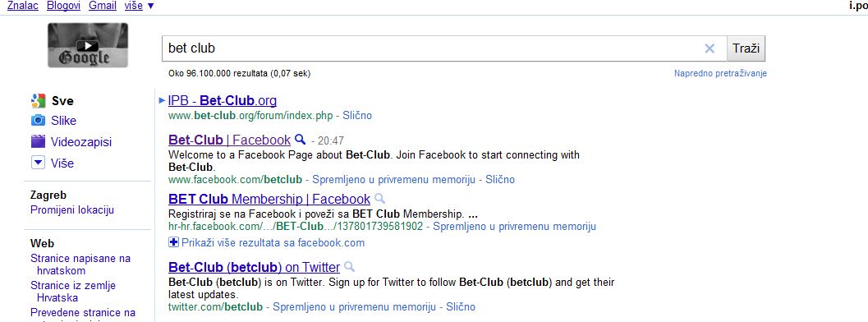
Task: Open the više menu in top bar
Action: pyautogui.click(x=139, y=6)
